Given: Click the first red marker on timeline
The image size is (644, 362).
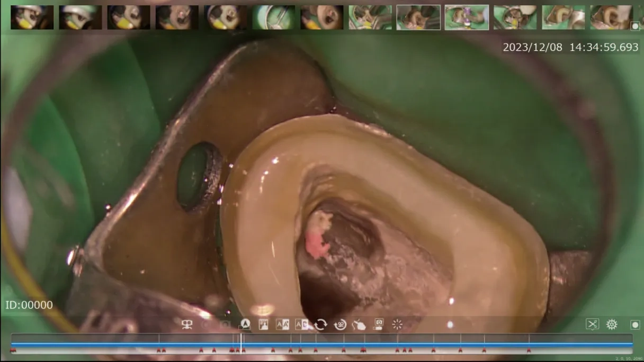Looking at the screenshot, I should point(13,350).
